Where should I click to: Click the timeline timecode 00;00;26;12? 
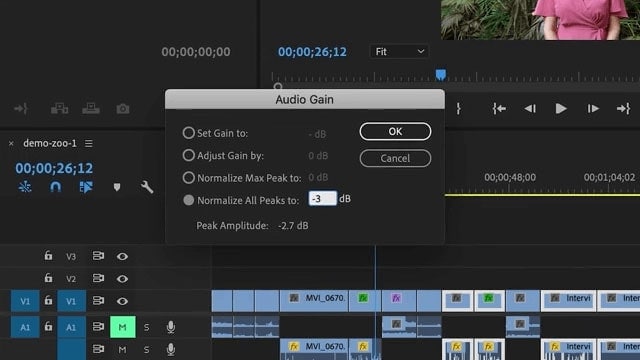pos(54,168)
